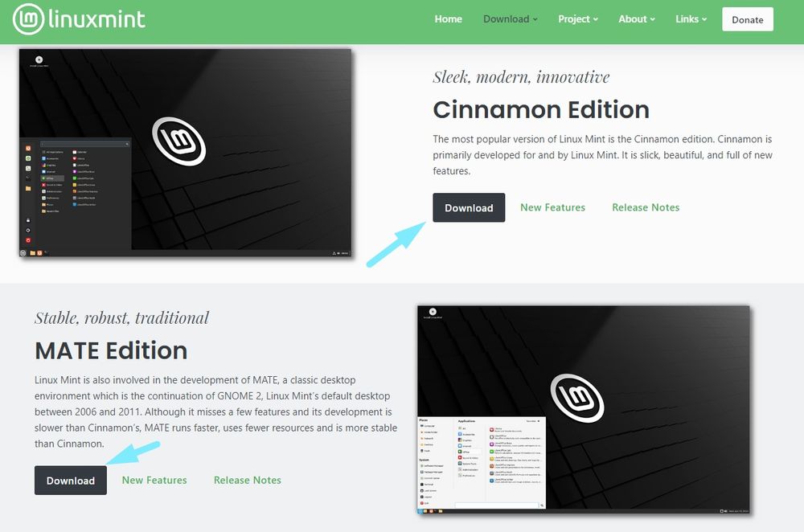Open the Download dropdown menu
This screenshot has height=532, width=804.
coord(509,18)
